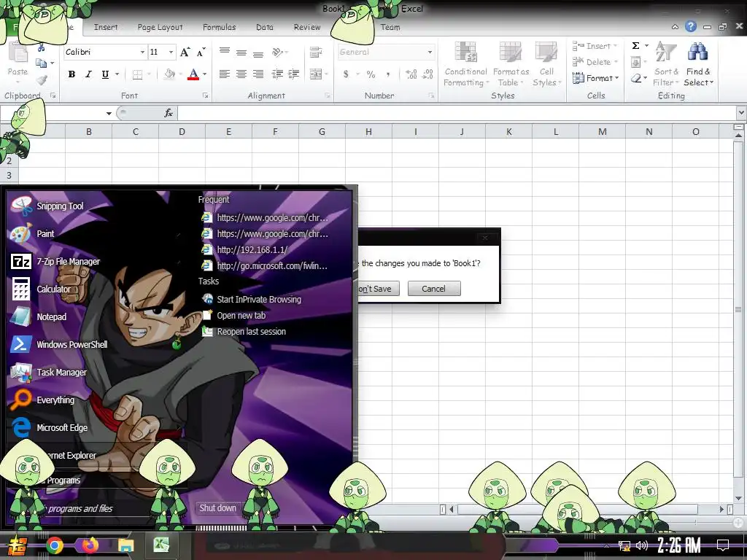
Task: Expand the formula bar chevron
Action: tap(741, 113)
